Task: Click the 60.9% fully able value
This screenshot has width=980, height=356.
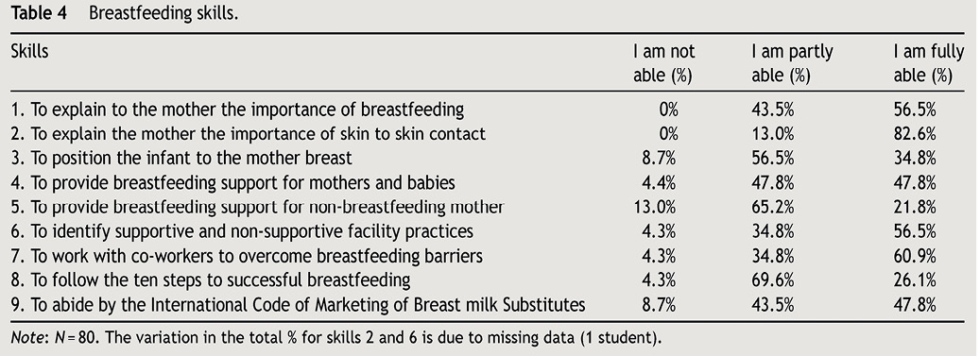Action: pyautogui.click(x=915, y=256)
